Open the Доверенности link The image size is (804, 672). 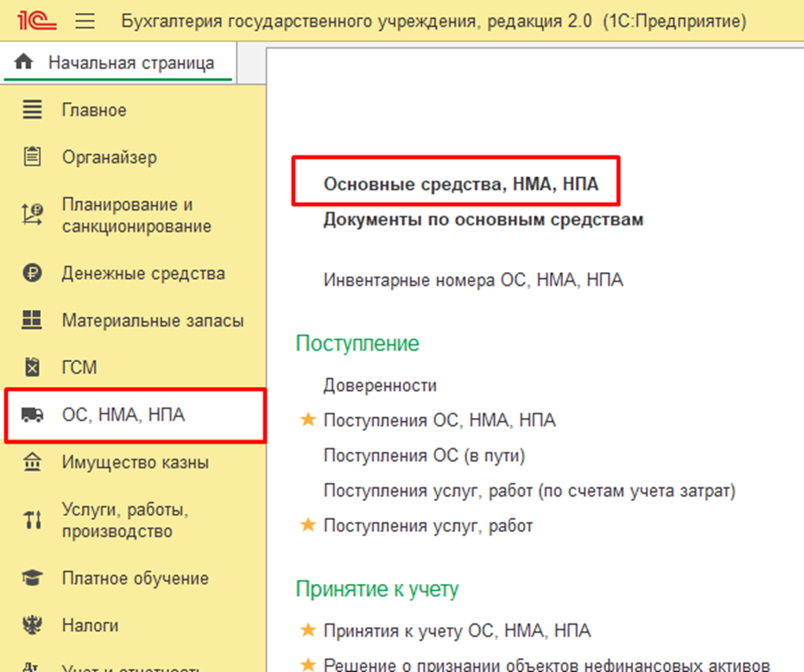pos(380,385)
